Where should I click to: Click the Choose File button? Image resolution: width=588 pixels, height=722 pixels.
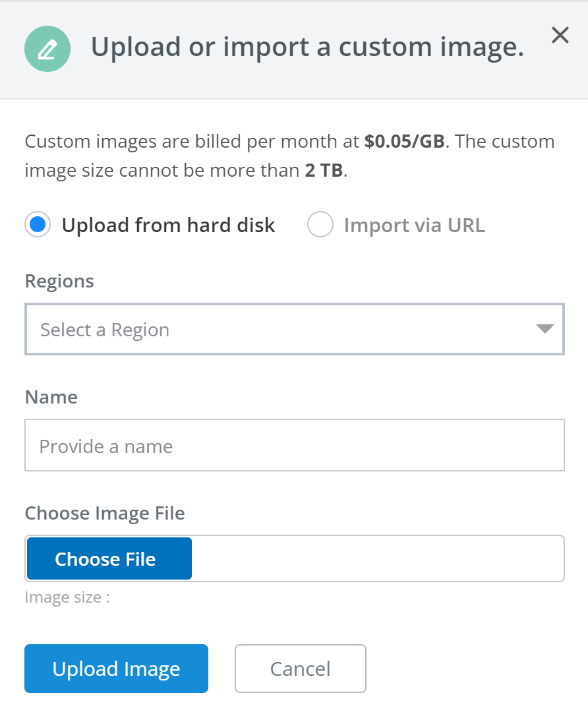109,558
